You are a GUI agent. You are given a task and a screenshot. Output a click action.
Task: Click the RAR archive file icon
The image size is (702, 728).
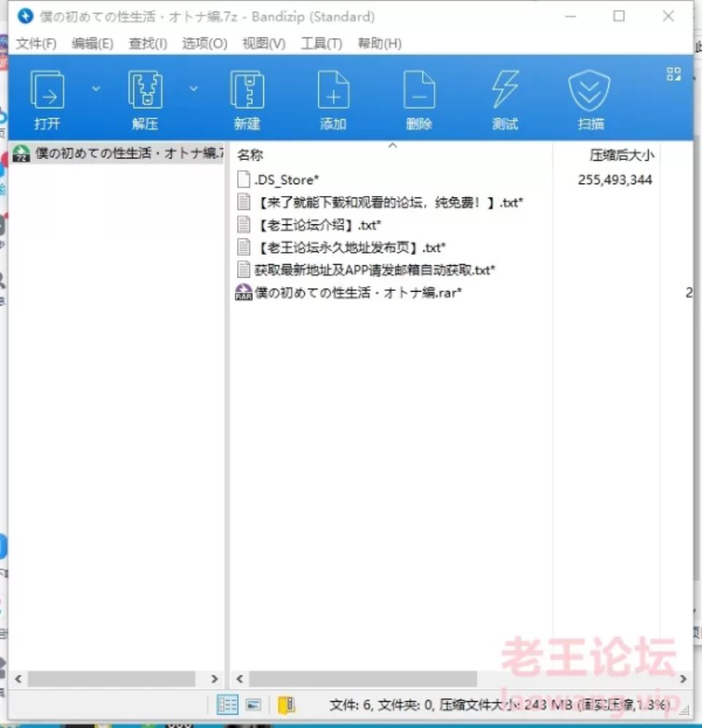(244, 292)
